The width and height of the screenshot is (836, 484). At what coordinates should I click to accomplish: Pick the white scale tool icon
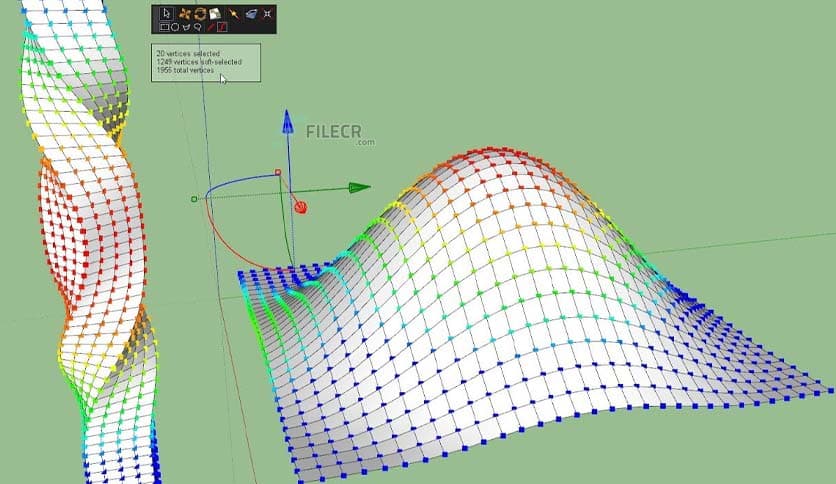[x=215, y=14]
